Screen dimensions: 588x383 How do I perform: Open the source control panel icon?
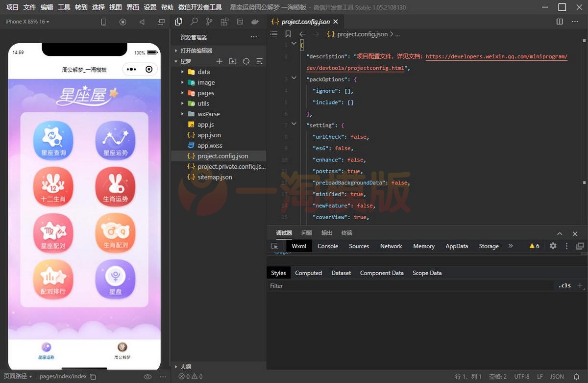209,22
